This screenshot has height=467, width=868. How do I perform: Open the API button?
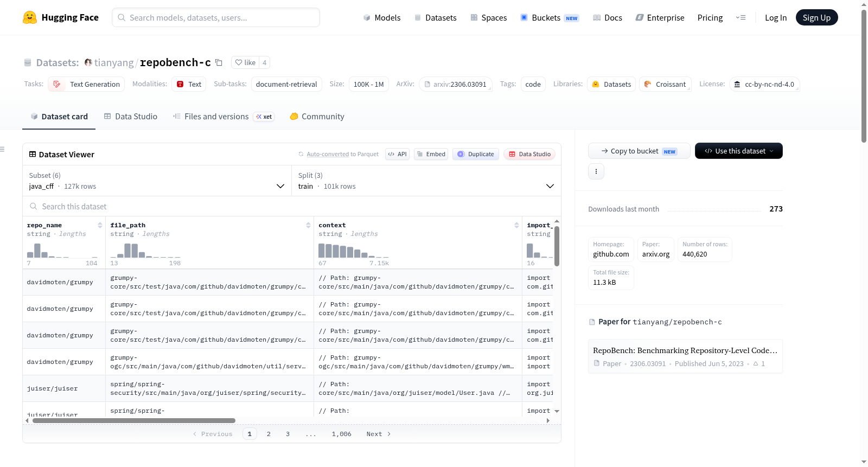[x=397, y=154]
